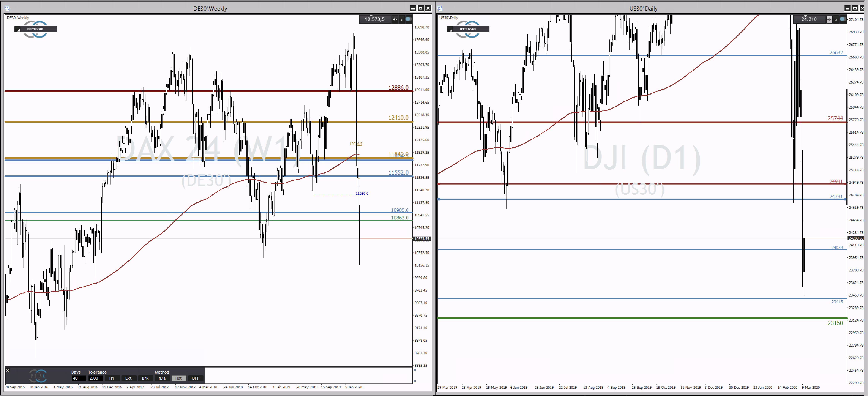Click the n/a method button
This screenshot has width=868, height=396.
[x=162, y=378]
